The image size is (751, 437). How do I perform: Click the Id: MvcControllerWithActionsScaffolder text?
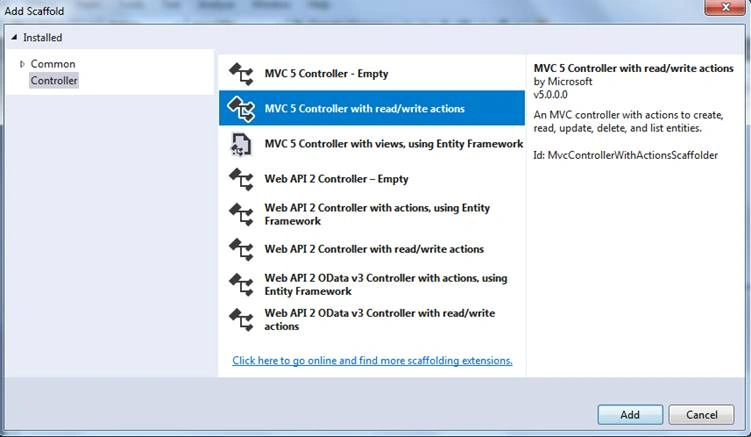(626, 155)
